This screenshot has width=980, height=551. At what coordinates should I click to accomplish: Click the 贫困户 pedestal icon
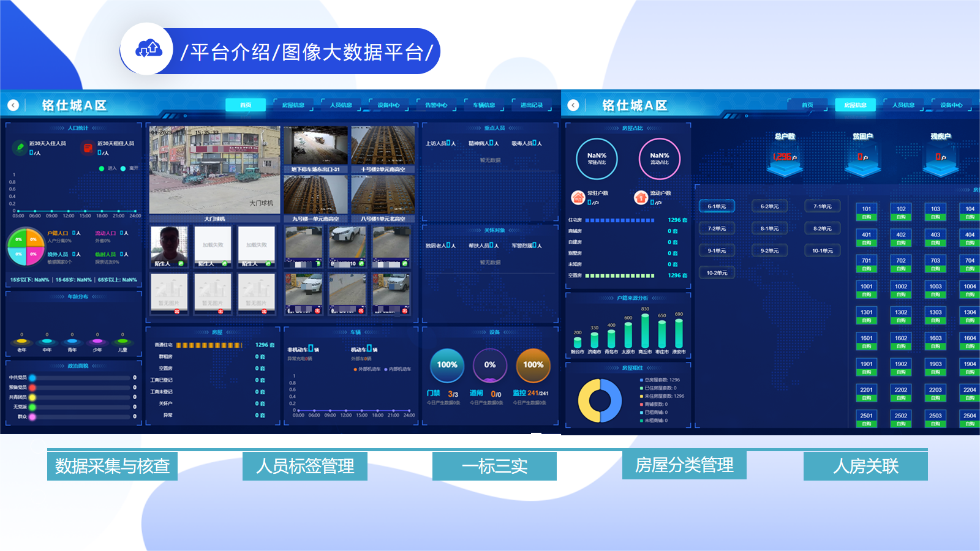[x=863, y=161]
